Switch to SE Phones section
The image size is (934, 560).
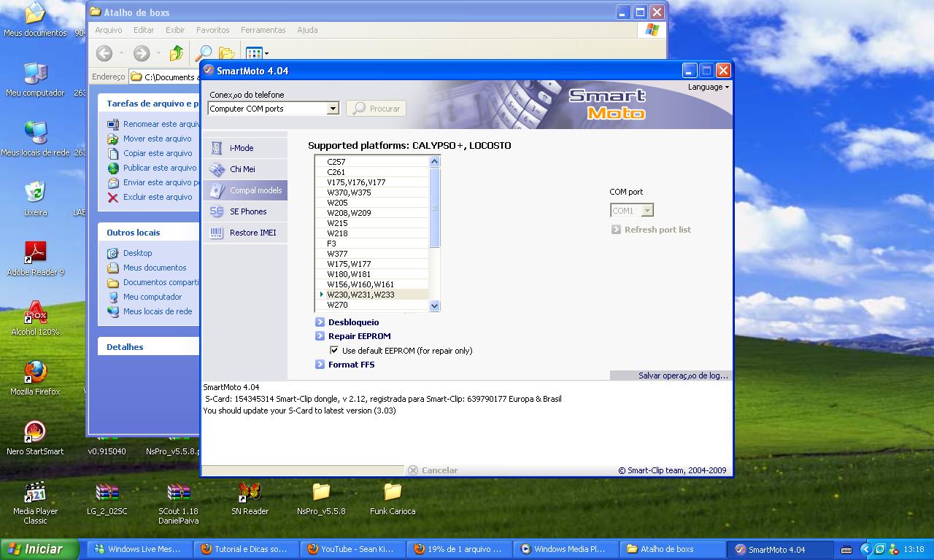point(244,211)
